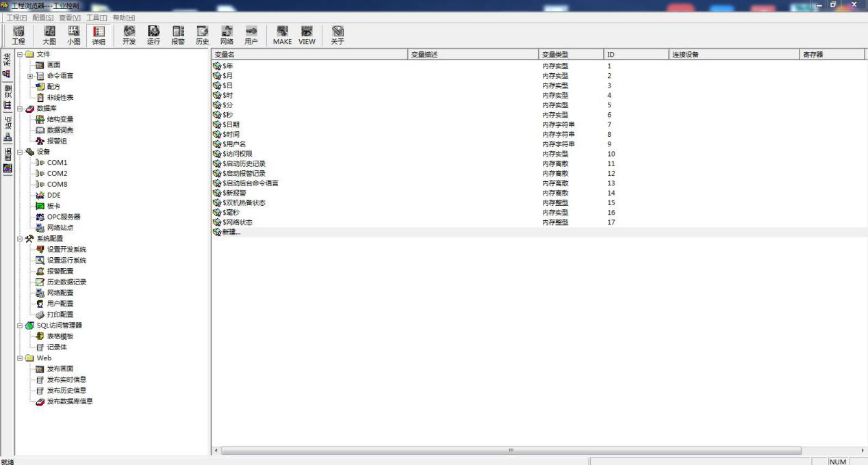Click the MAKE toolbar icon

tap(282, 35)
